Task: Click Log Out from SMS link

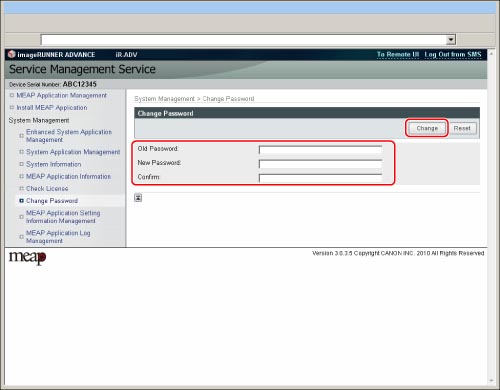Action: (453, 54)
